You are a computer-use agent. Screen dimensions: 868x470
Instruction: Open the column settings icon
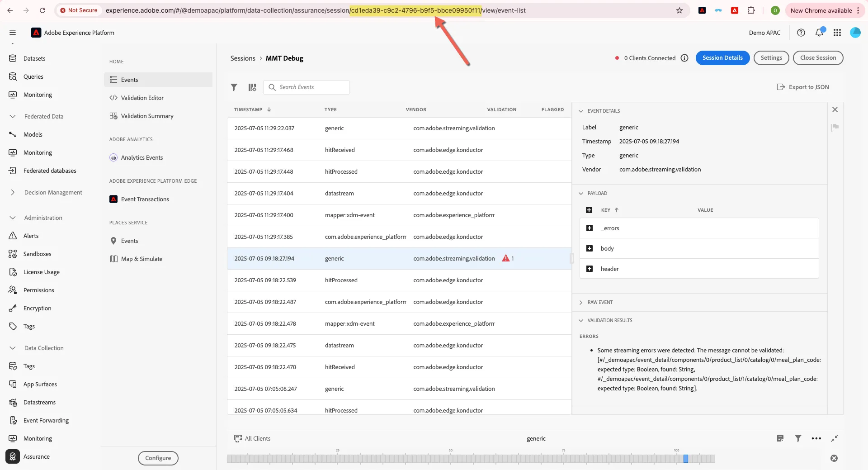tap(252, 87)
